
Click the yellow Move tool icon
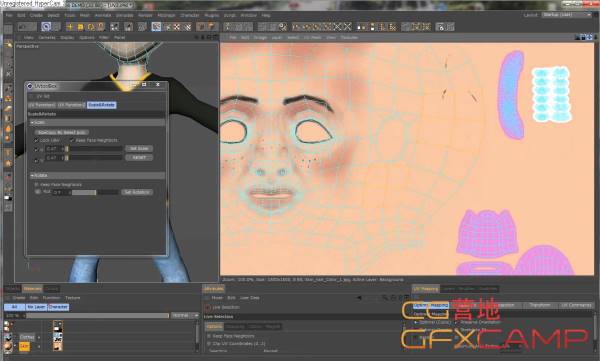point(70,27)
